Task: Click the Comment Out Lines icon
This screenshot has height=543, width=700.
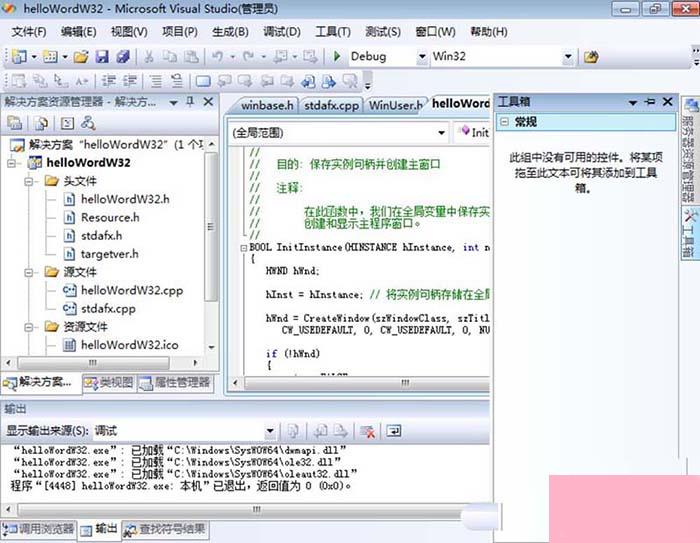Action: pyautogui.click(x=156, y=81)
